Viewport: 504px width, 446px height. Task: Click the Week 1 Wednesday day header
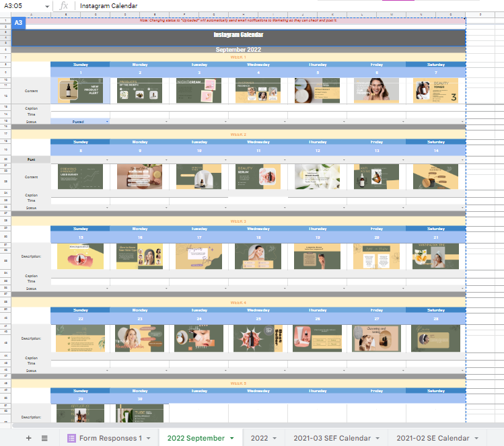coord(258,65)
